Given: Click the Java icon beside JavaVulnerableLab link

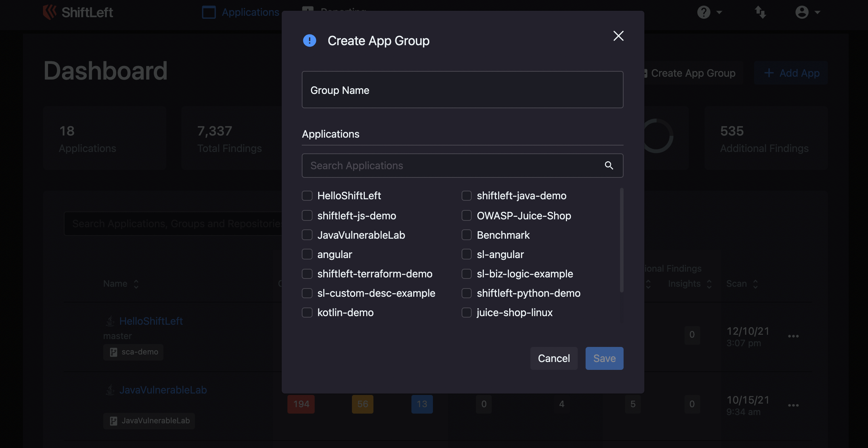Looking at the screenshot, I should click(110, 390).
